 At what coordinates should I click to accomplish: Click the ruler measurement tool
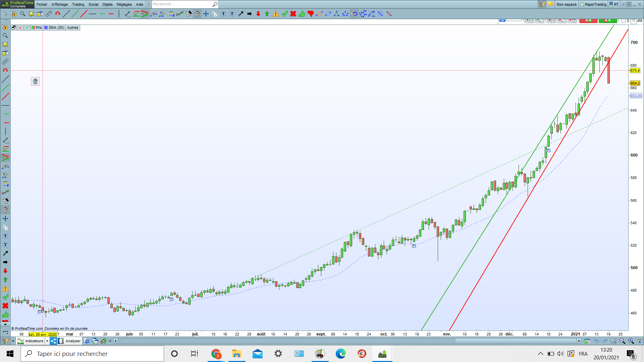(x=49, y=14)
